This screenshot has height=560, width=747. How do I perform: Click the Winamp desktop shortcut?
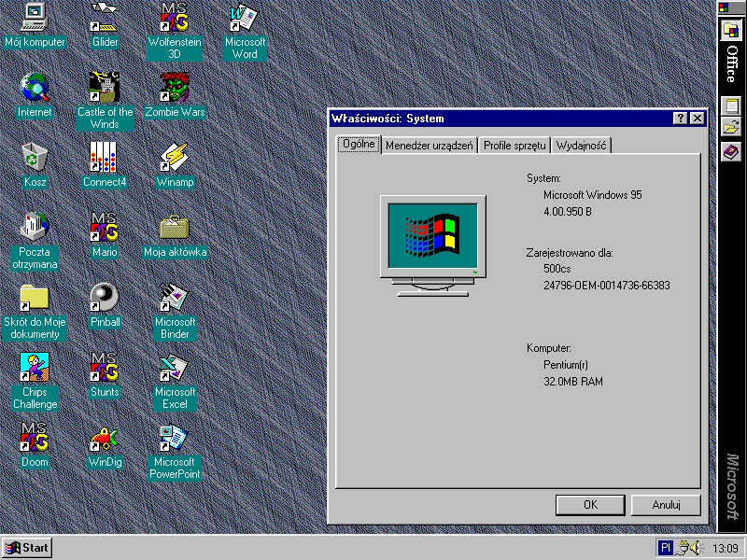(x=175, y=158)
